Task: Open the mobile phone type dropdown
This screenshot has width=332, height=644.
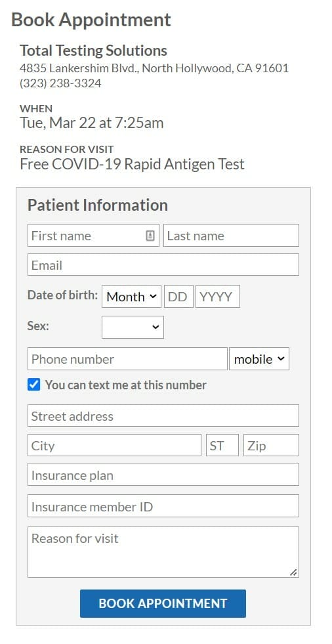Action: pos(259,359)
